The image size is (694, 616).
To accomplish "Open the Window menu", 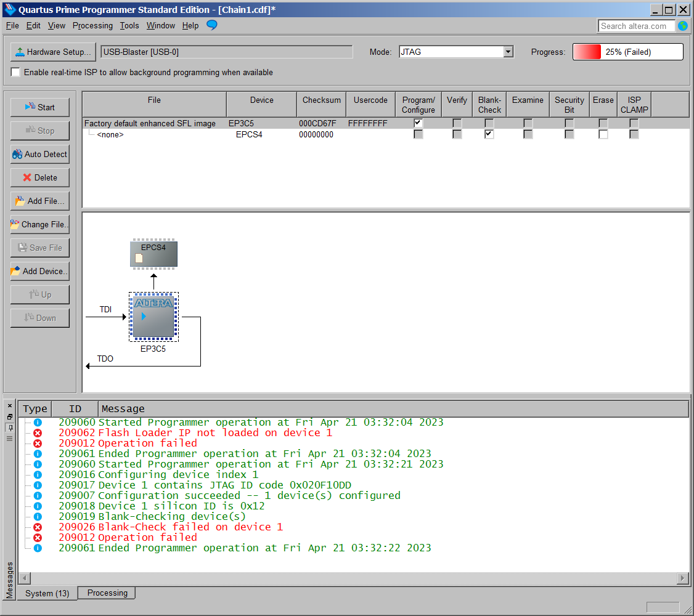I will 161,26.
